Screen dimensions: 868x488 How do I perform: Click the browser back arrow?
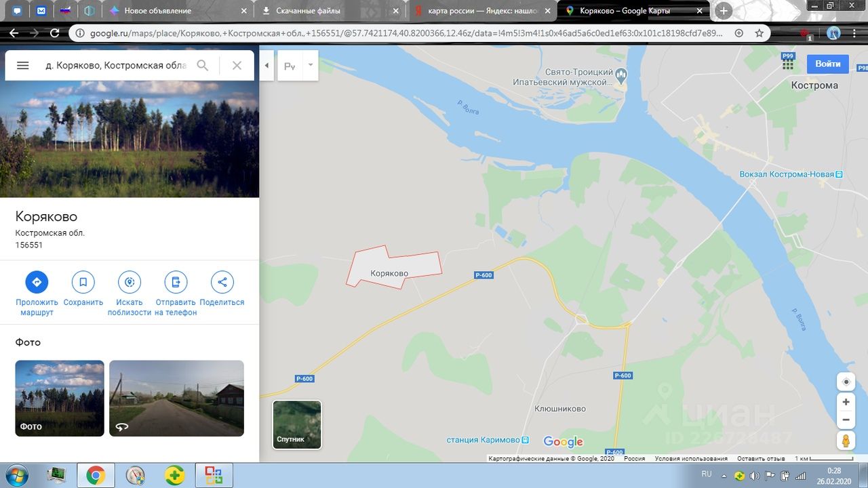tap(14, 33)
